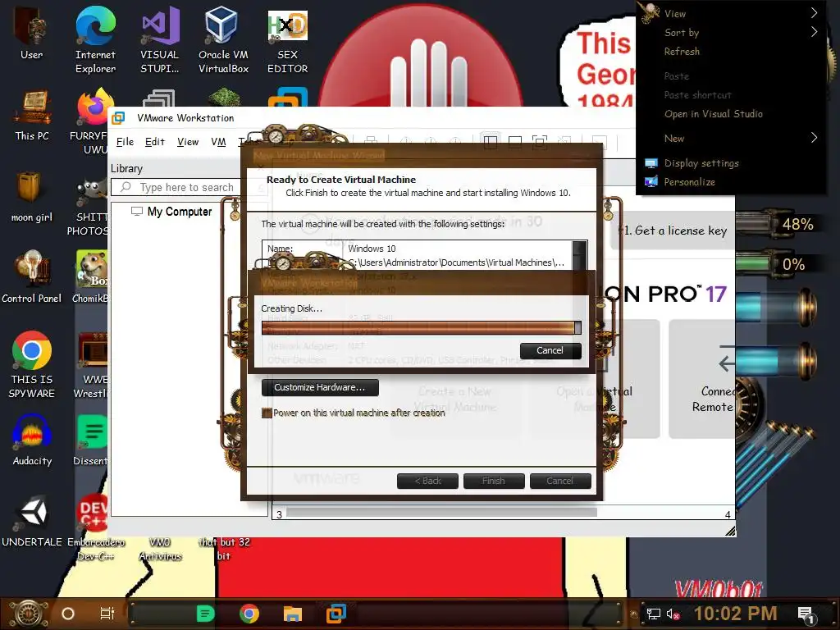Image resolution: width=840 pixels, height=630 pixels.
Task: Open the Unity UNDERTALE desktop icon
Action: (32, 521)
